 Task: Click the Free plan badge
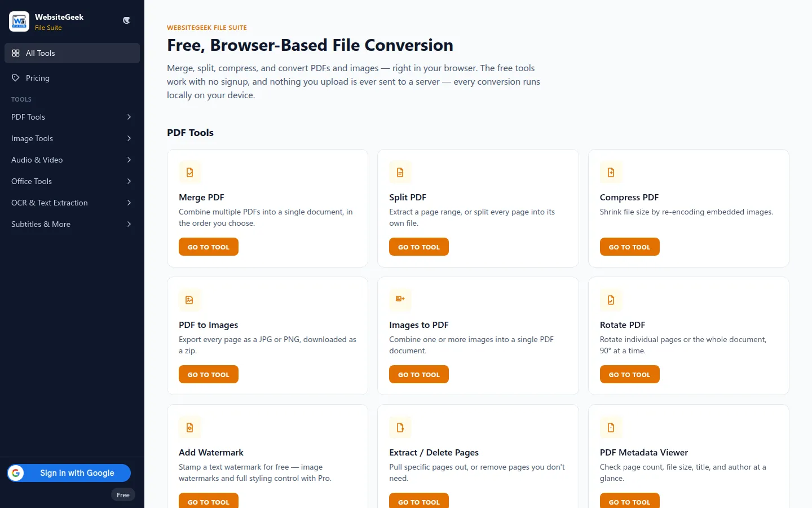(123, 495)
